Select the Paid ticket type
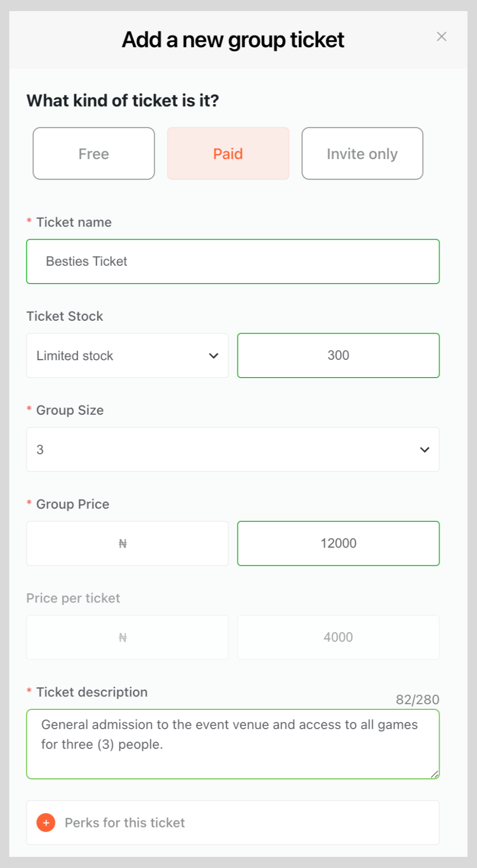Image resolution: width=477 pixels, height=868 pixels. click(x=228, y=154)
